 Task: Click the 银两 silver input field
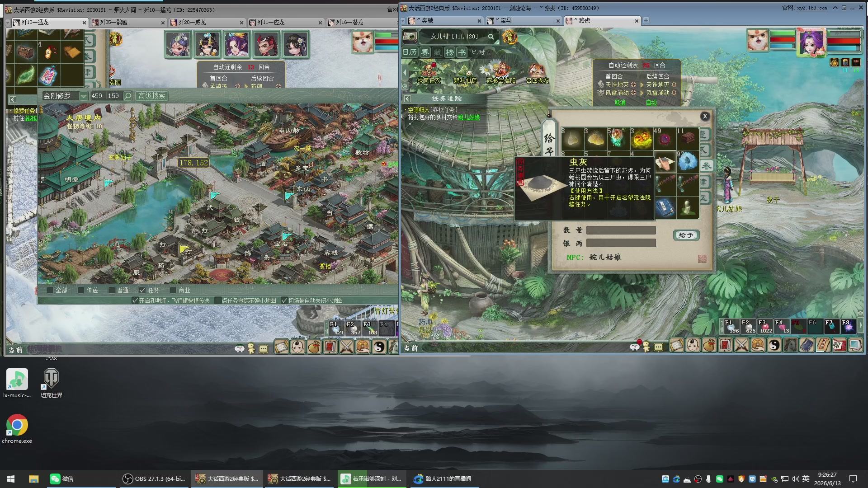(621, 243)
